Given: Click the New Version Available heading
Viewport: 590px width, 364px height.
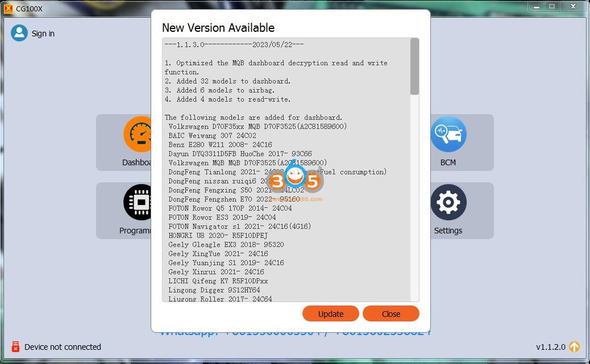Looking at the screenshot, I should point(218,27).
